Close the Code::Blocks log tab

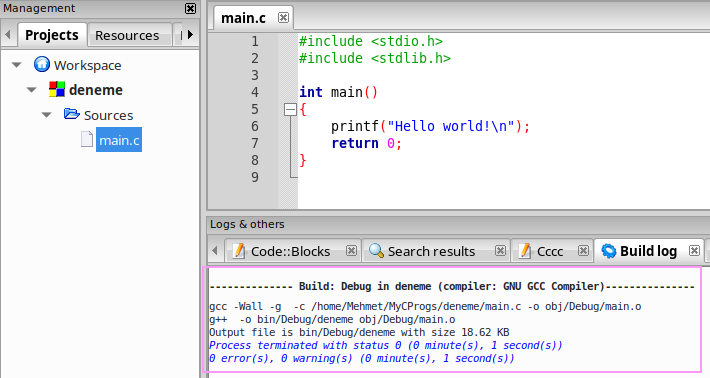(x=351, y=250)
